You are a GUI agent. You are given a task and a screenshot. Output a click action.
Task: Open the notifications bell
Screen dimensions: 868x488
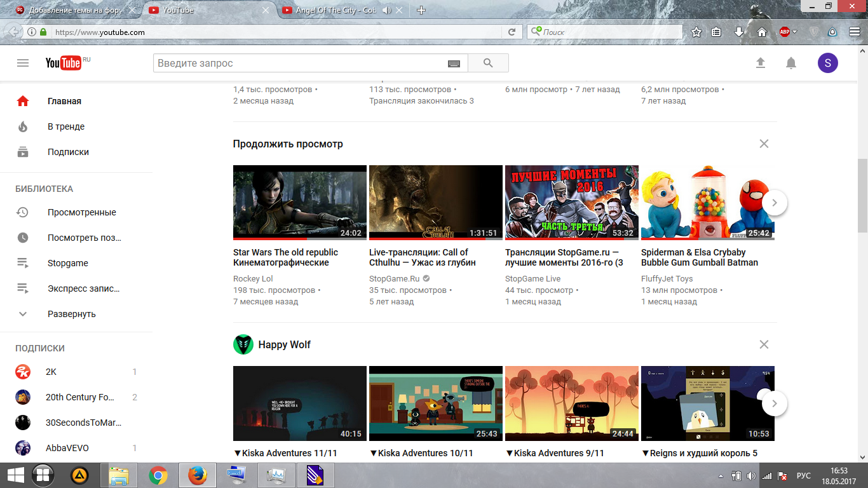coord(791,63)
